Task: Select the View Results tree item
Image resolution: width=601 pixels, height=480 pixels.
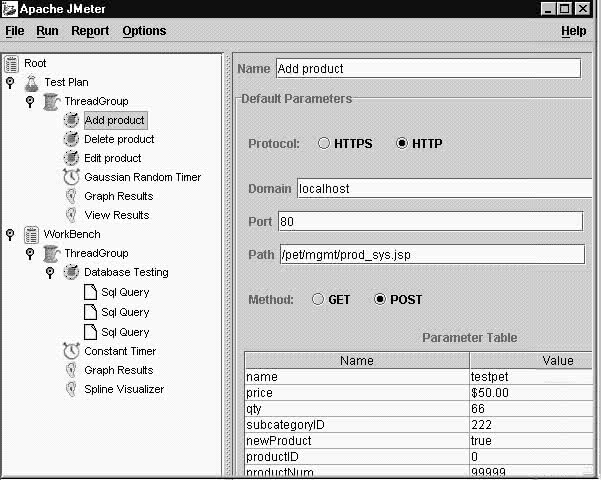Action: [x=117, y=215]
